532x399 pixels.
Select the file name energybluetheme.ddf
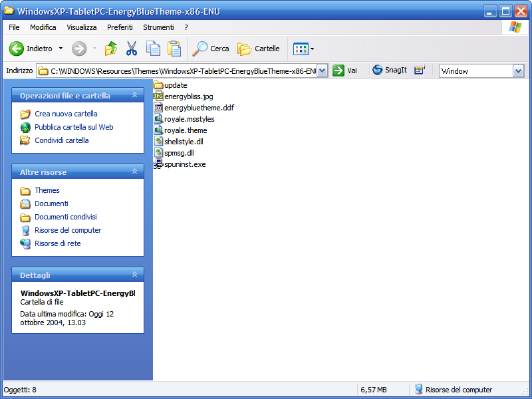click(199, 108)
